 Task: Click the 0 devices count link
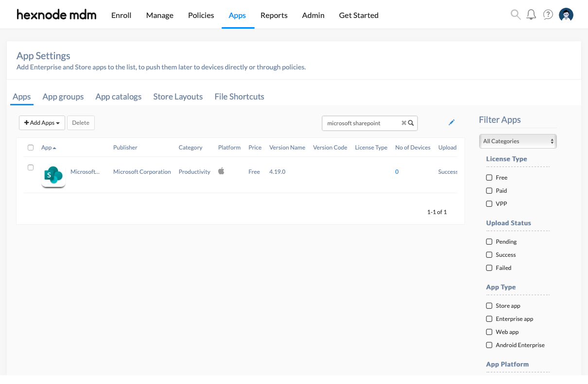(x=397, y=172)
